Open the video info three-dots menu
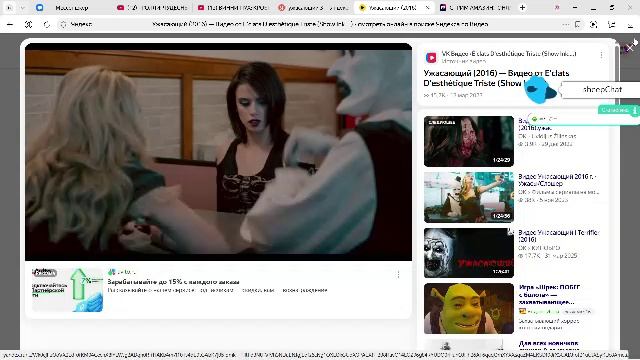This screenshot has width=640, height=360. [601, 55]
